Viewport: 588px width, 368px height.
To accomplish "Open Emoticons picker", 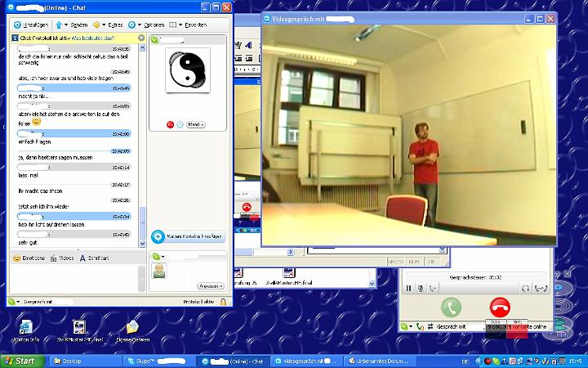I will [29, 258].
